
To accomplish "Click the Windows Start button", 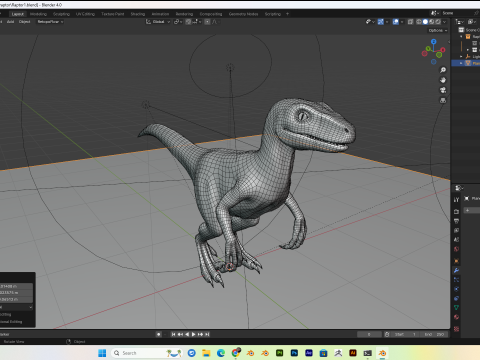I will click(x=102, y=353).
